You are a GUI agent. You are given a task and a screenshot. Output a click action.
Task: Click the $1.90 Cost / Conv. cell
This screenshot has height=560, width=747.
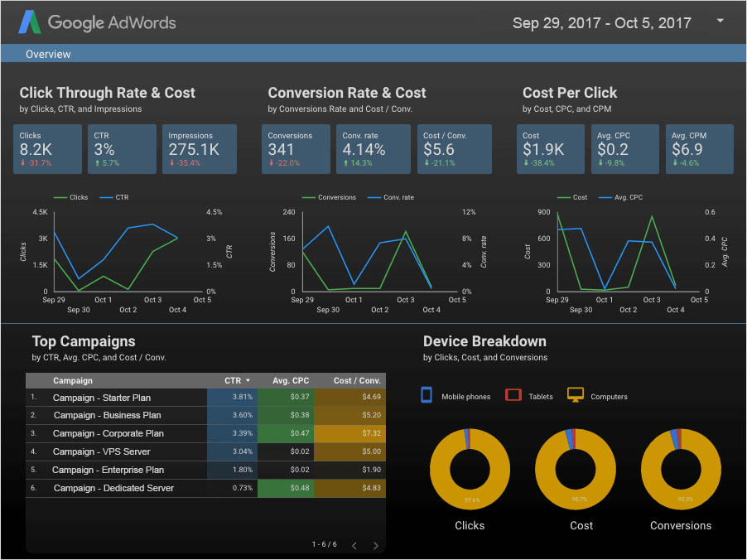click(x=349, y=470)
